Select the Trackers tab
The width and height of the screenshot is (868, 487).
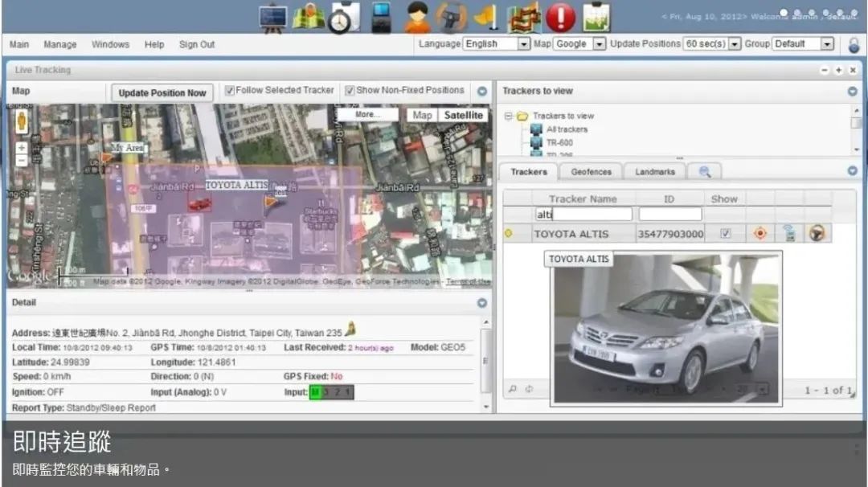pyautogui.click(x=529, y=171)
